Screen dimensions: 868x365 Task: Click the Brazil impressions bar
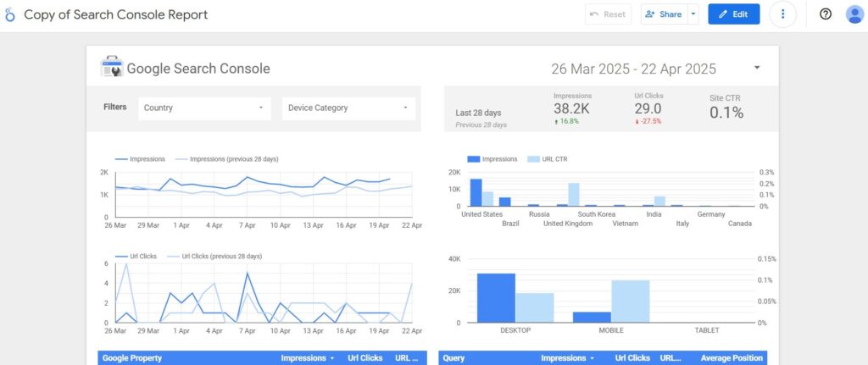tap(505, 202)
